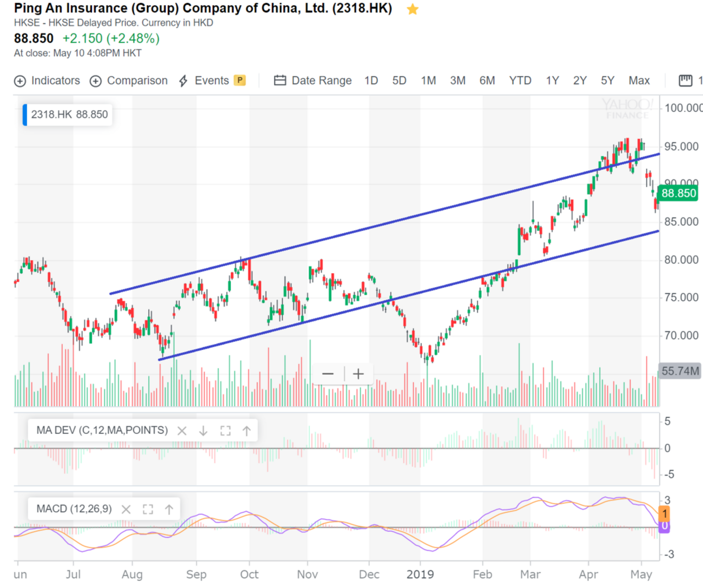
Task: Click the blue swatch beside 2318.HK label
Action: coord(25,115)
